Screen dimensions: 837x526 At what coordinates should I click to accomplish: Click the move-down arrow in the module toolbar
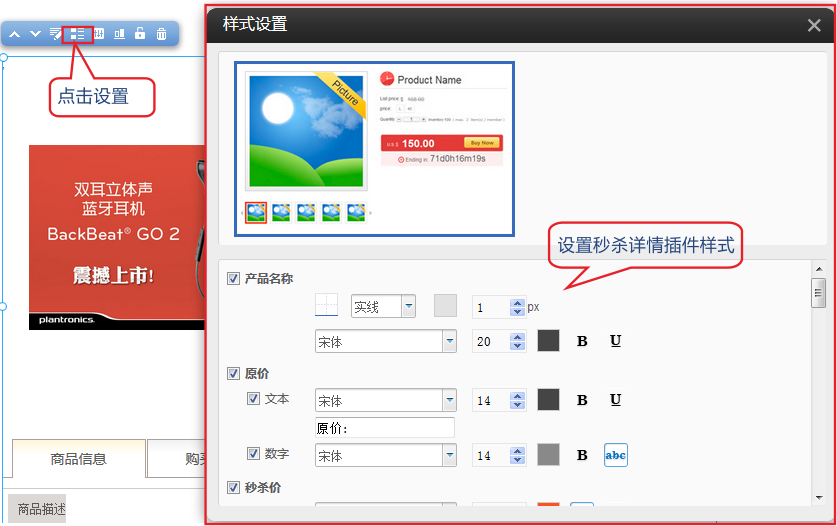coord(35,34)
